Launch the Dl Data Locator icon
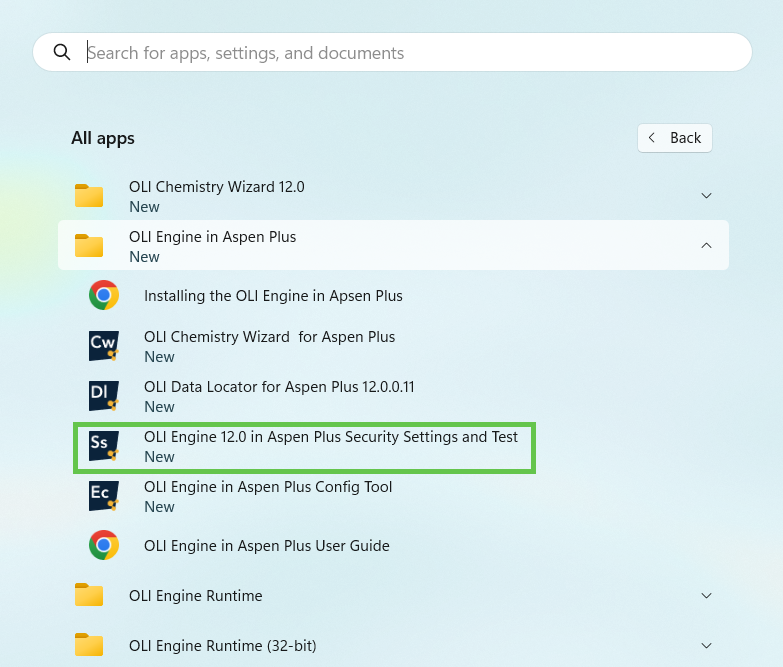The width and height of the screenshot is (783, 667). tap(104, 395)
